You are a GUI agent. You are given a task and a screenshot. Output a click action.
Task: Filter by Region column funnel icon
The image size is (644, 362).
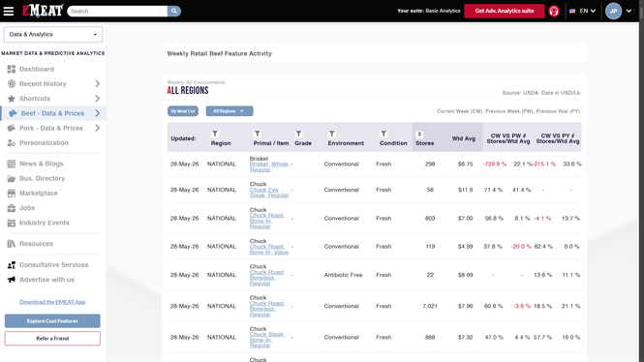tap(215, 134)
